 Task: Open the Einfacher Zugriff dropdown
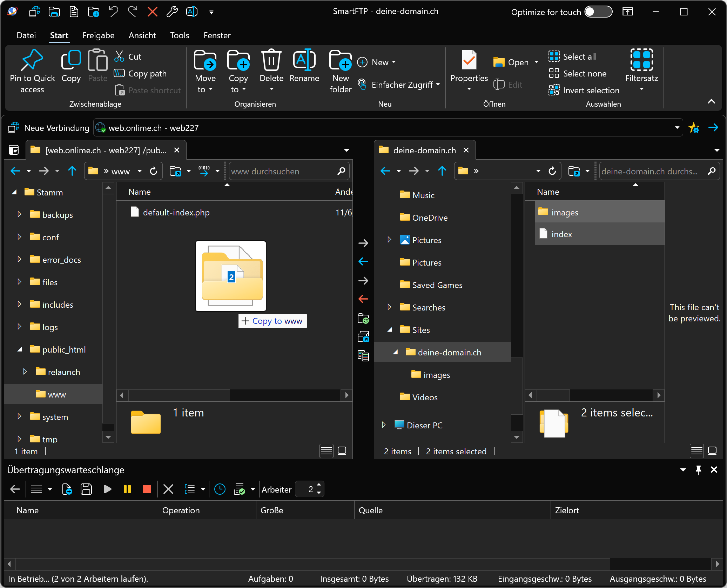pyautogui.click(x=399, y=85)
